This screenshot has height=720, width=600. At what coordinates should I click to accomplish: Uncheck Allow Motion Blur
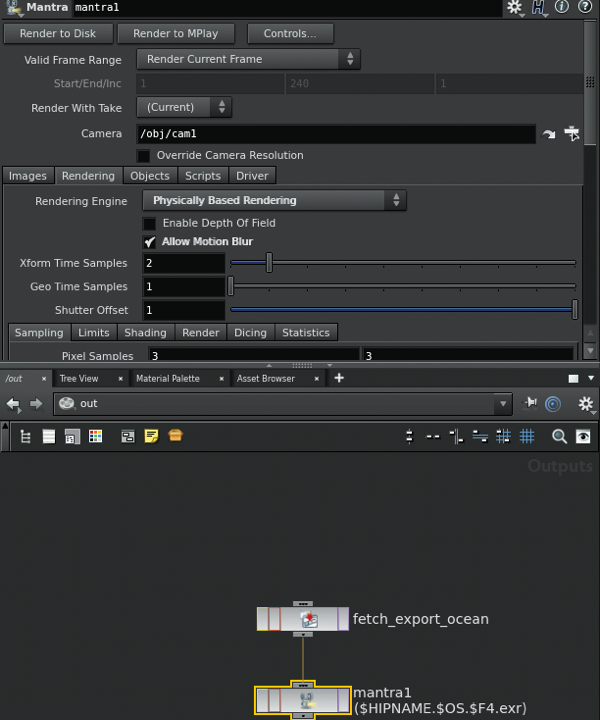[149, 242]
